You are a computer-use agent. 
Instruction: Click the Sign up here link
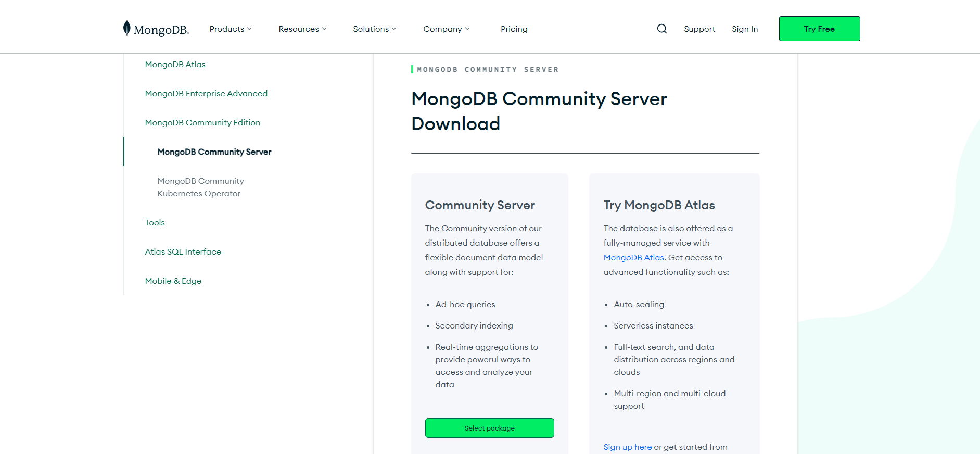pos(627,447)
